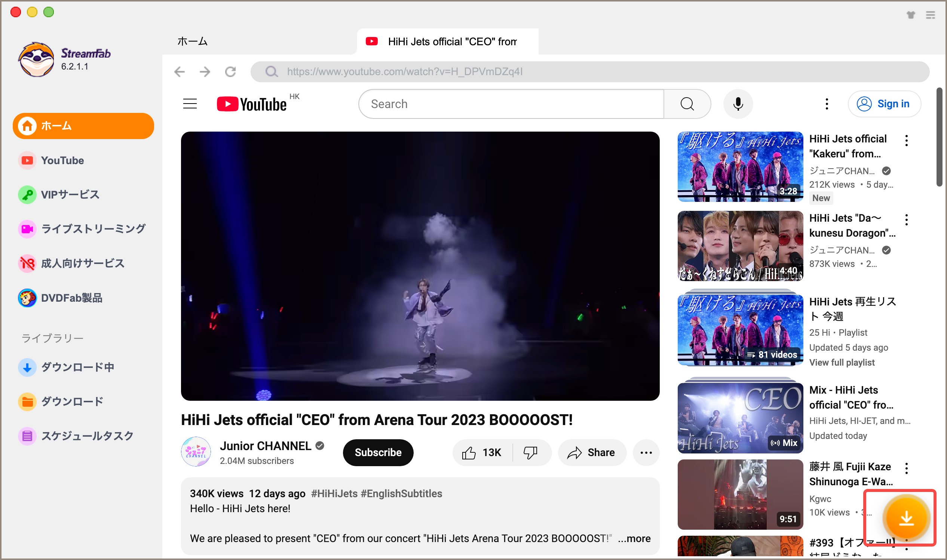Open options for "Kakeru" video
Screen dimensions: 947x560
pyautogui.click(x=906, y=141)
